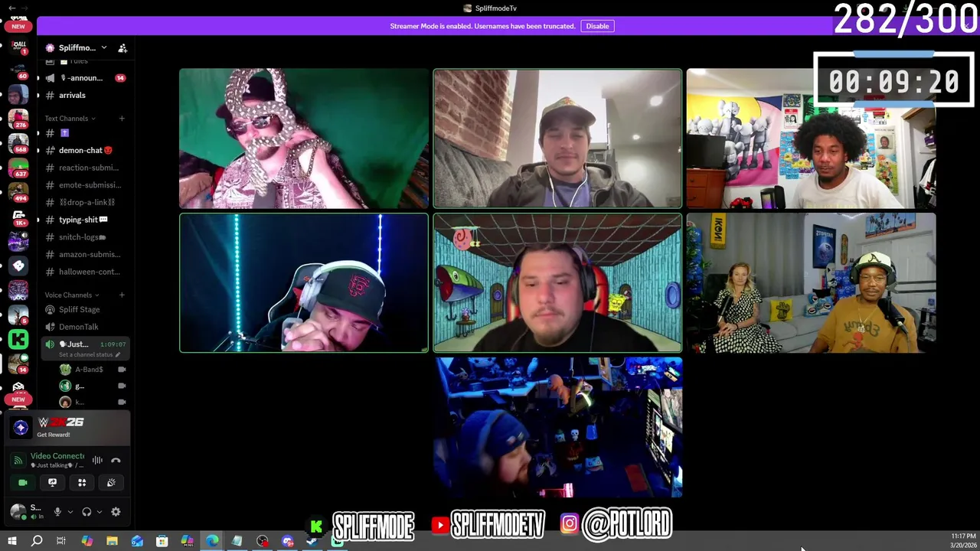Image resolution: width=980 pixels, height=551 pixels.
Task: Focus the blue LED strip video tile
Action: click(304, 283)
